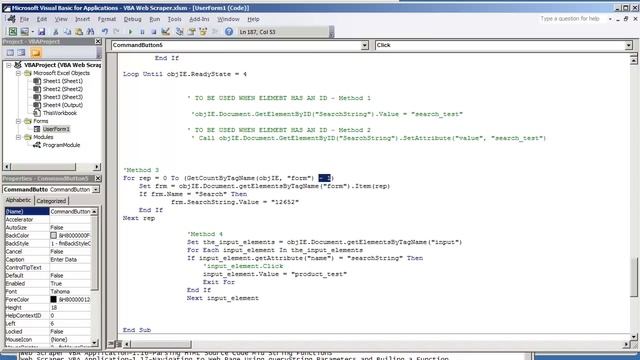The width and height of the screenshot is (640, 360).
Task: Open the Properties object selector dropdown
Action: click(x=96, y=189)
